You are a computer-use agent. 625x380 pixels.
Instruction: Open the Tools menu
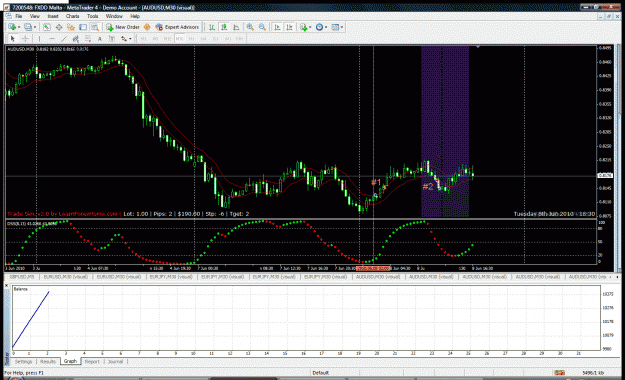(92, 16)
